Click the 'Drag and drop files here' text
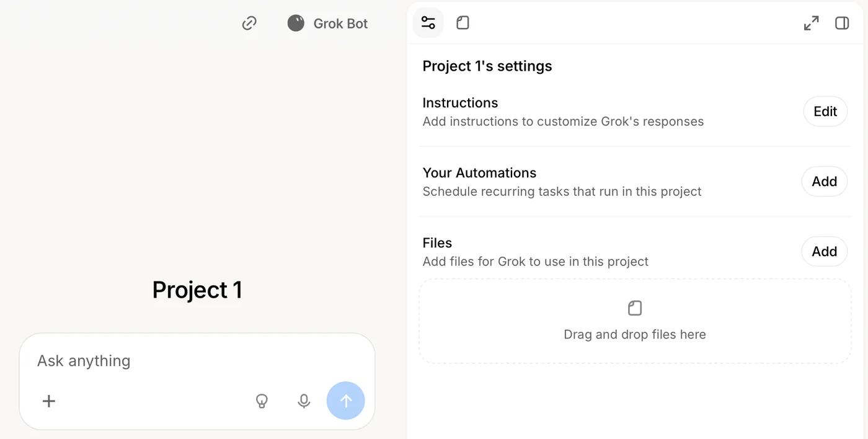This screenshot has height=439, width=868. pyautogui.click(x=635, y=335)
